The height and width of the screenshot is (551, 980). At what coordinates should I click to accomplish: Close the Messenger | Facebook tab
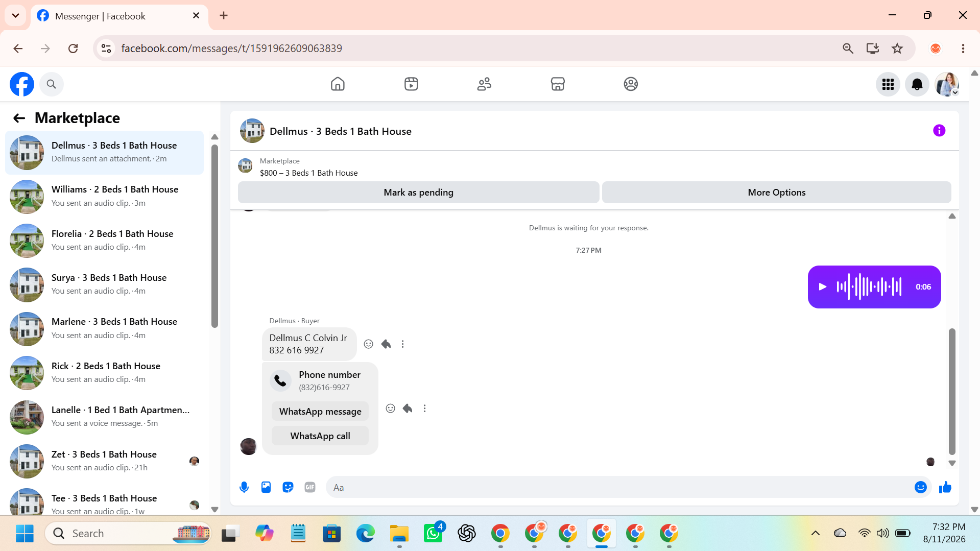point(196,16)
